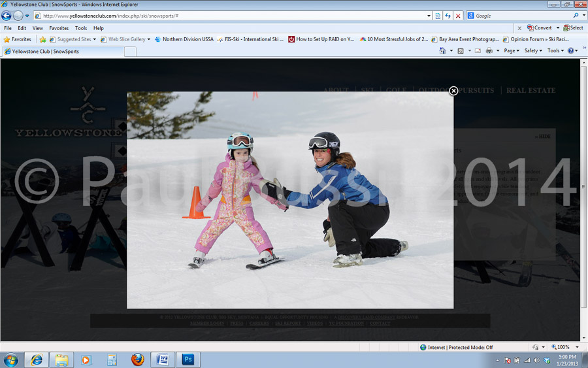
Task: Open the Safety command bar menu
Action: [533, 50]
